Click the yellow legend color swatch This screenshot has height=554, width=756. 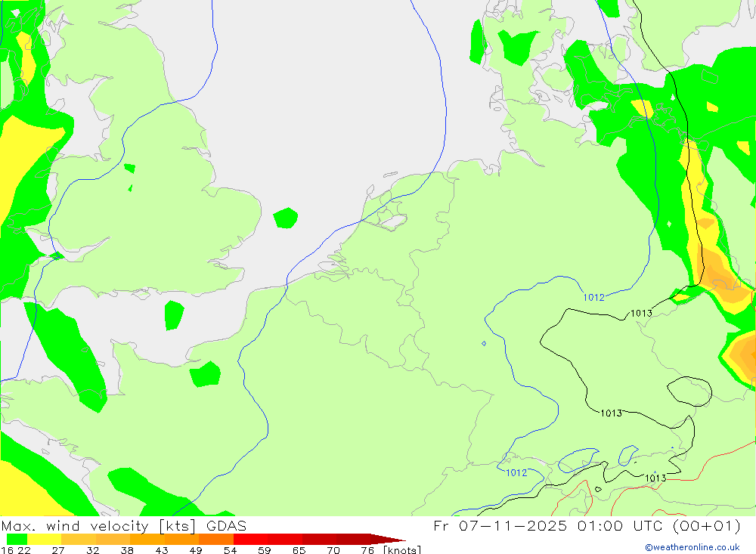[x=45, y=539]
